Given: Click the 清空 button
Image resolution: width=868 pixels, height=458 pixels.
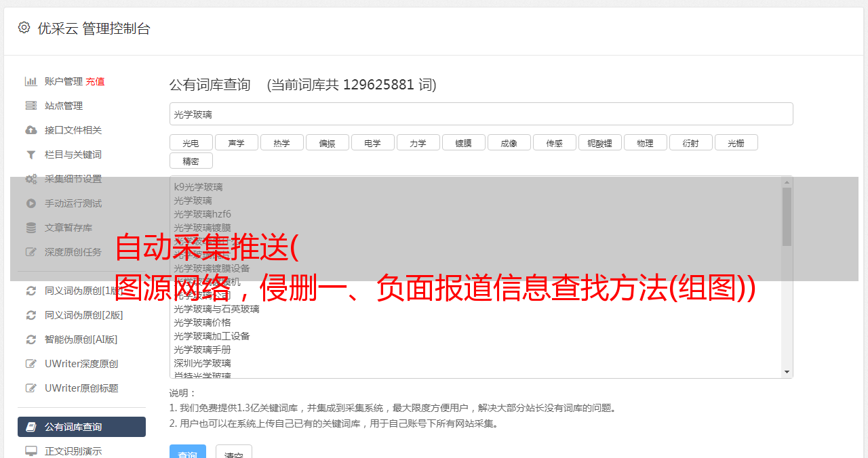Looking at the screenshot, I should 234,452.
